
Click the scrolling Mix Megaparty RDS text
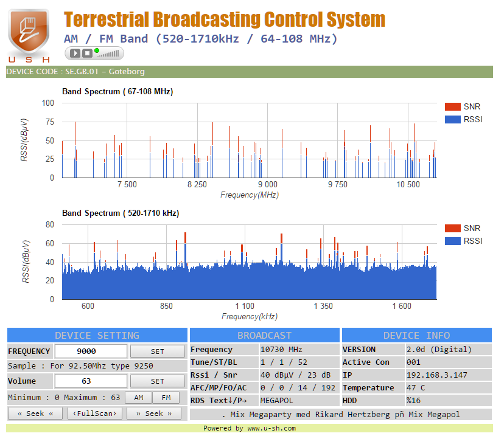[341, 415]
